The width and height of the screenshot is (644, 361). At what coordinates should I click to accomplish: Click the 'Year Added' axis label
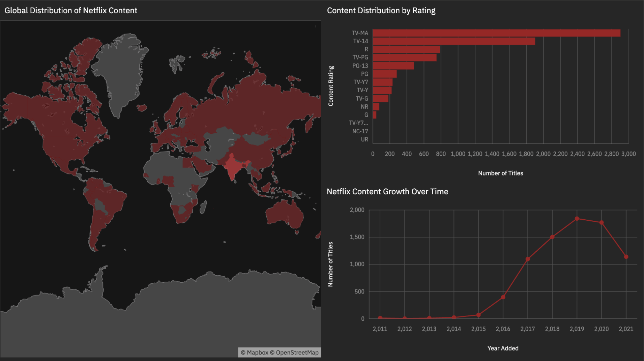click(x=503, y=348)
